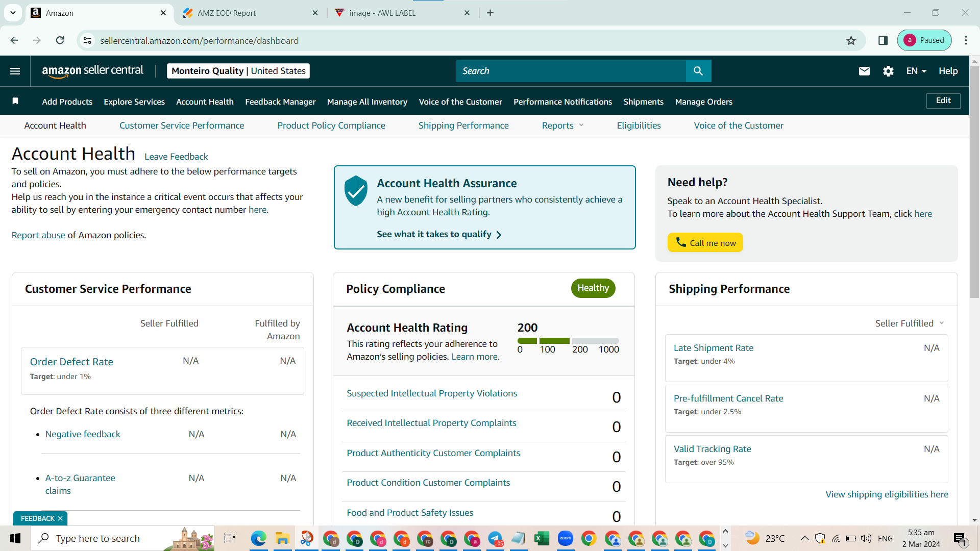This screenshot has height=551, width=980.
Task: Open Manage Orders in the nav bar
Action: pyautogui.click(x=703, y=102)
